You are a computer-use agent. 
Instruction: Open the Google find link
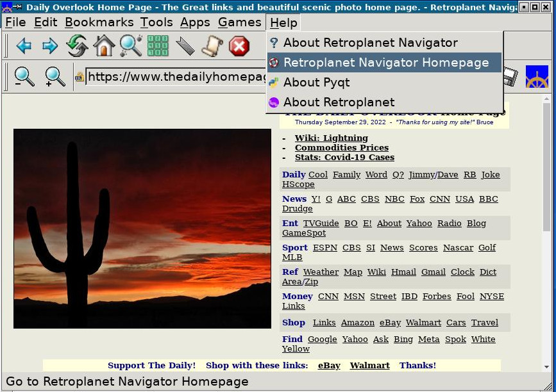click(x=322, y=339)
